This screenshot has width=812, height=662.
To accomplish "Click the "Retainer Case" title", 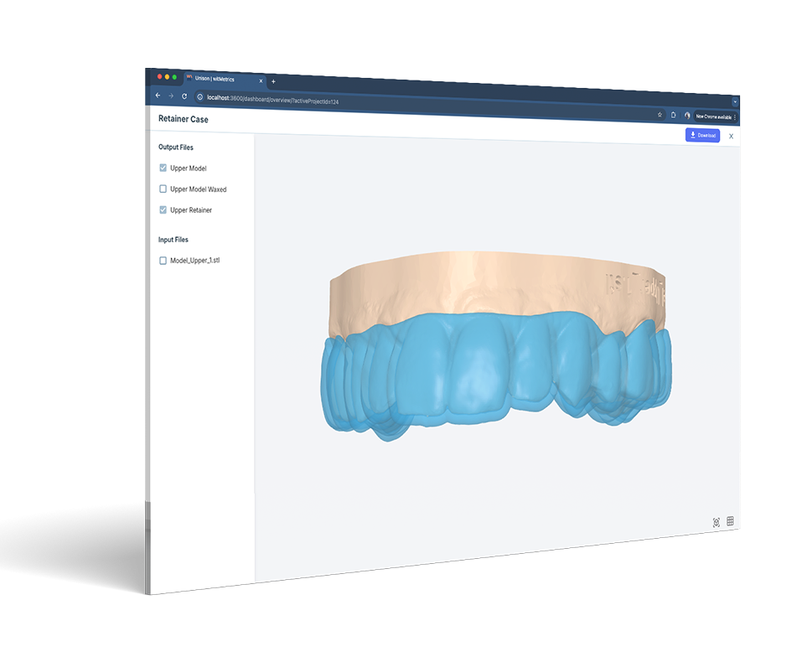I will 184,119.
